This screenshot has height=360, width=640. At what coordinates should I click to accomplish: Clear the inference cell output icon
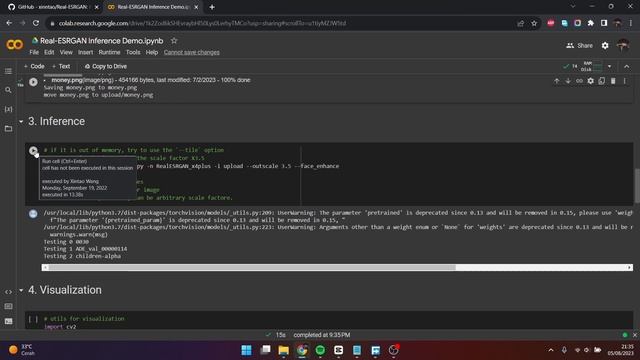[x=33, y=213]
